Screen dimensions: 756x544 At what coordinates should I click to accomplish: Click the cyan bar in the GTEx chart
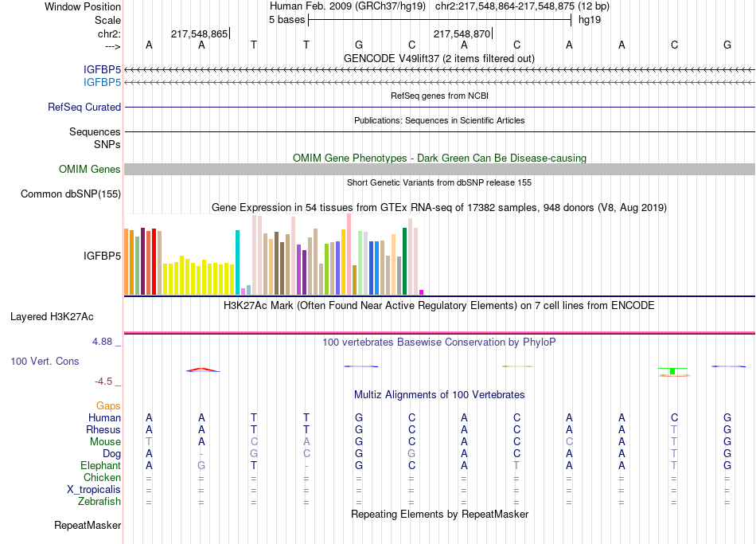(x=237, y=262)
